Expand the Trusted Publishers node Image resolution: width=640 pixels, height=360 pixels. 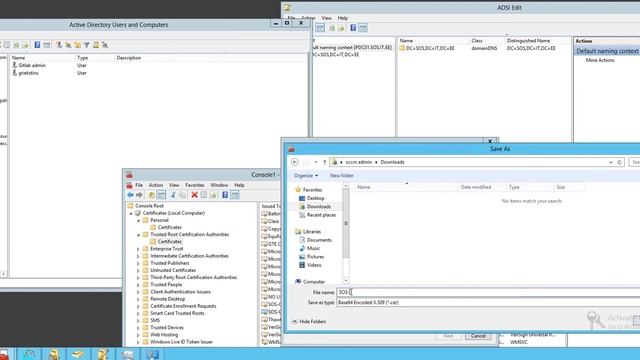click(138, 263)
